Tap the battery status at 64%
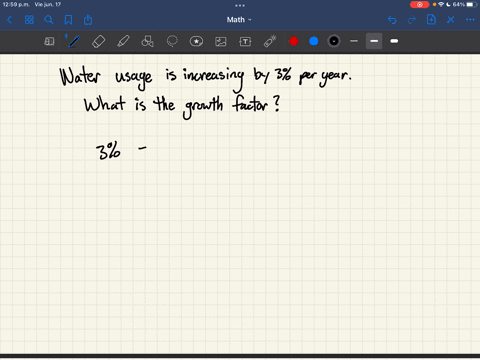This screenshot has height=360, width=480. [x=465, y=5]
